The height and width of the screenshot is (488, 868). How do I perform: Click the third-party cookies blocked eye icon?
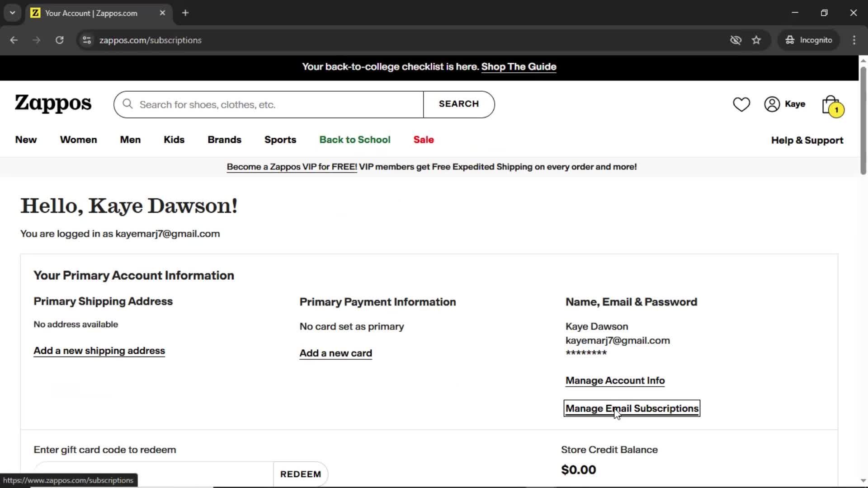click(x=736, y=40)
